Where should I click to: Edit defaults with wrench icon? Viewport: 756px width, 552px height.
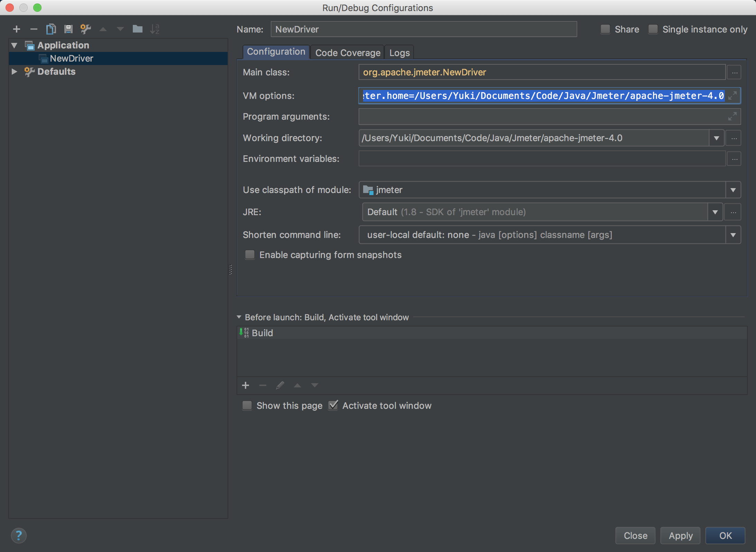(85, 29)
